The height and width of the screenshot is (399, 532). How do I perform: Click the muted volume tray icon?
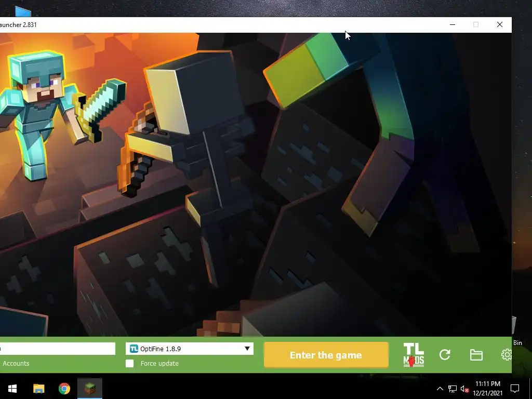click(x=465, y=389)
